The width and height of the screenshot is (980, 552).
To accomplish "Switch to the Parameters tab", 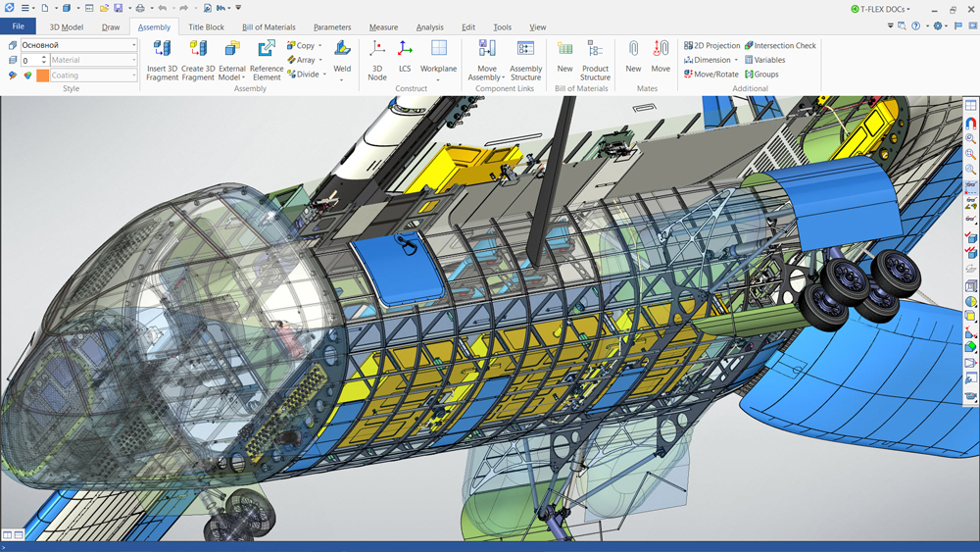I will click(x=332, y=26).
